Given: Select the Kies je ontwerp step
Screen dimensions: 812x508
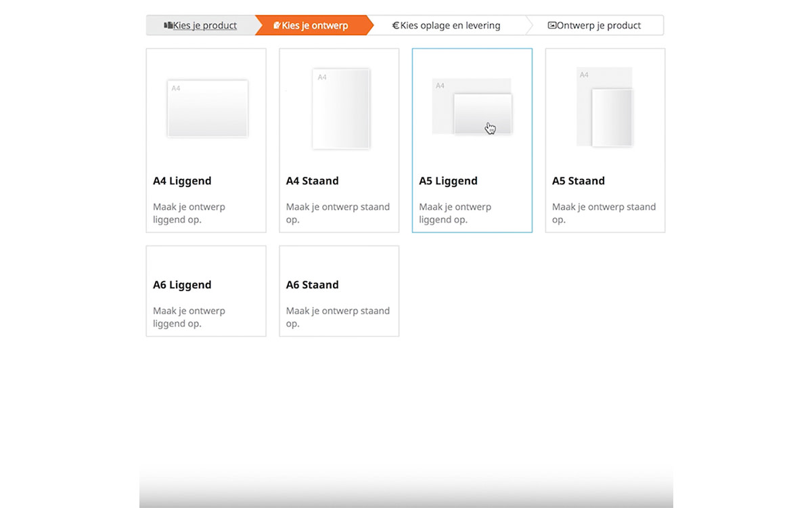Looking at the screenshot, I should (314, 25).
